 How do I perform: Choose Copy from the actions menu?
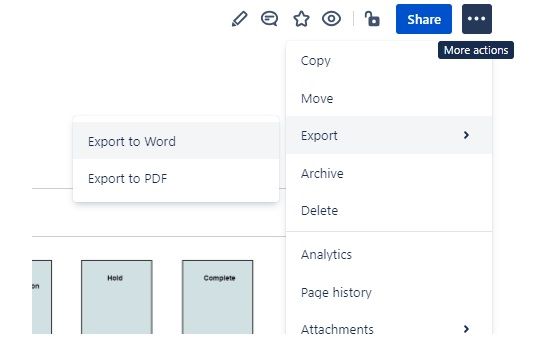[x=389, y=61]
